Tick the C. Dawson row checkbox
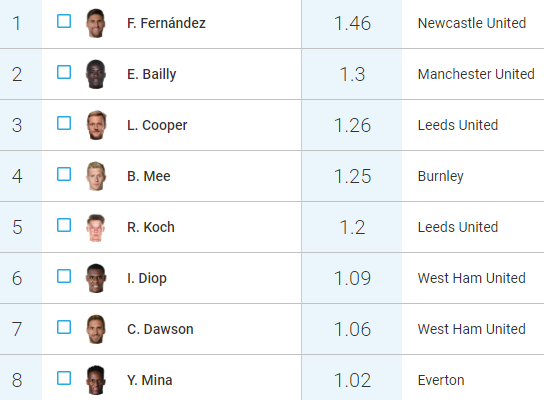 click(64, 327)
